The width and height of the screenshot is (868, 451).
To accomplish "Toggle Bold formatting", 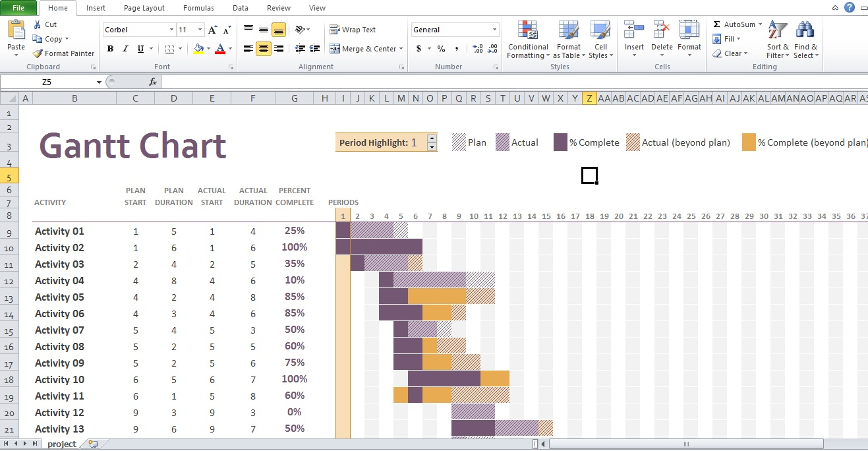I will pyautogui.click(x=110, y=49).
